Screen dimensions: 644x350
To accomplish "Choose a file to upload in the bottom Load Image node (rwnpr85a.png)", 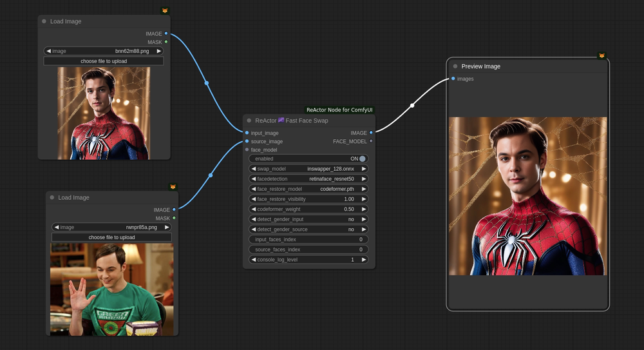I will tap(111, 237).
